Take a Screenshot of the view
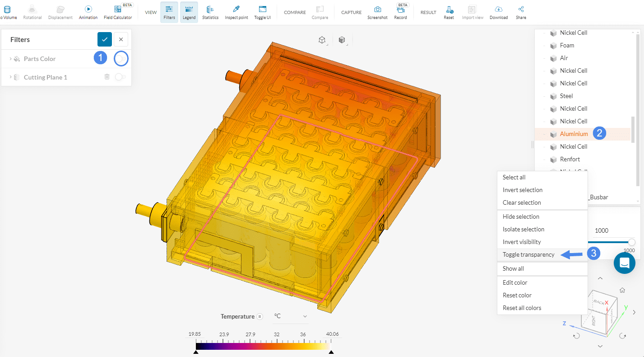This screenshot has height=357, width=644. click(377, 12)
